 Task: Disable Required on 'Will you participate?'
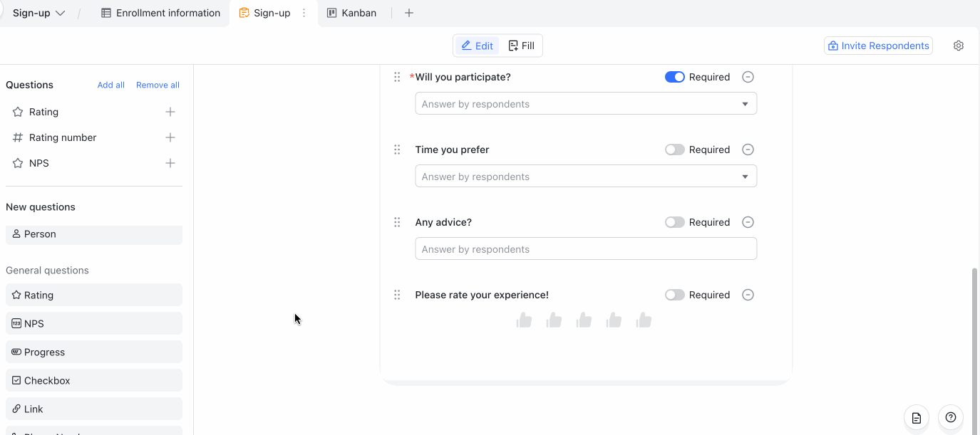[674, 76]
